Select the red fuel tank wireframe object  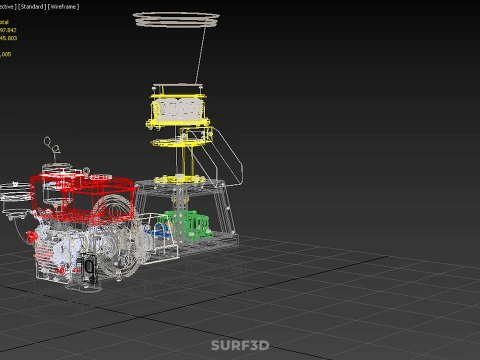(83, 198)
